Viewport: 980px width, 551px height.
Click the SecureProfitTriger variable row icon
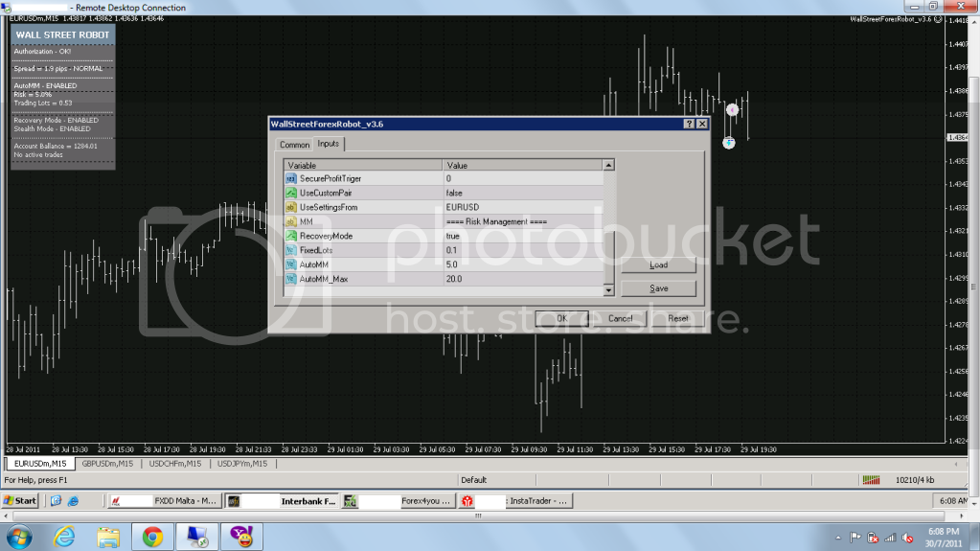tap(290, 179)
